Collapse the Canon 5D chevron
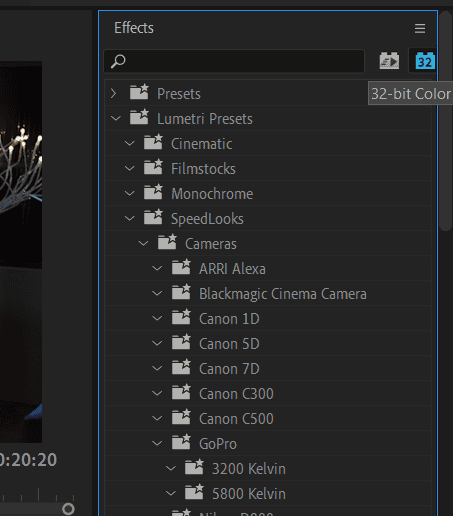Screen dimensions: 453x516 [157, 344]
